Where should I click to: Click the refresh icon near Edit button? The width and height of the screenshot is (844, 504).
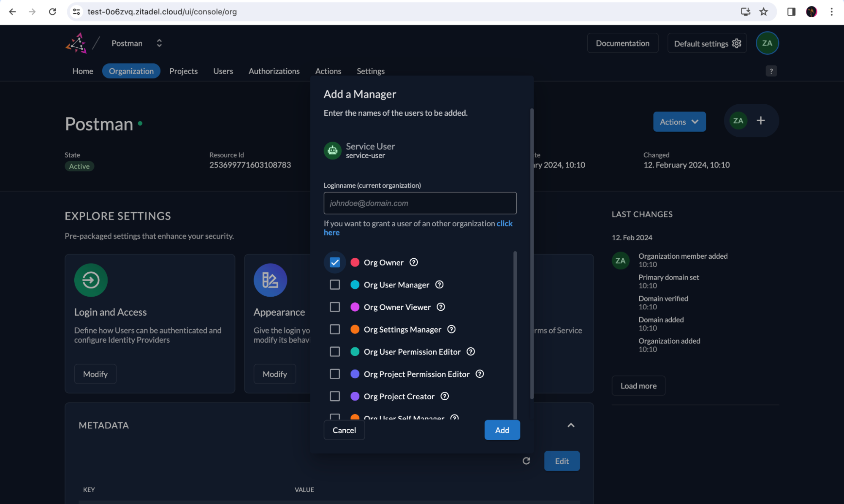[526, 461]
